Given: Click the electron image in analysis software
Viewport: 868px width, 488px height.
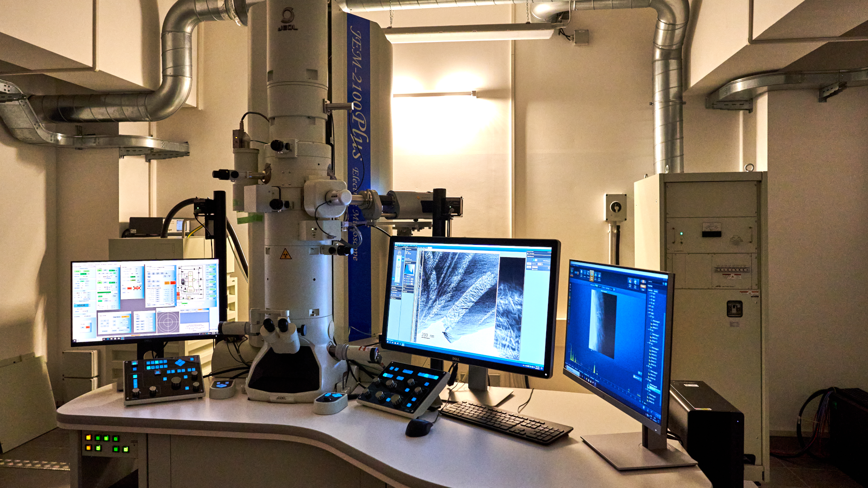Looking at the screenshot, I should (x=603, y=323).
